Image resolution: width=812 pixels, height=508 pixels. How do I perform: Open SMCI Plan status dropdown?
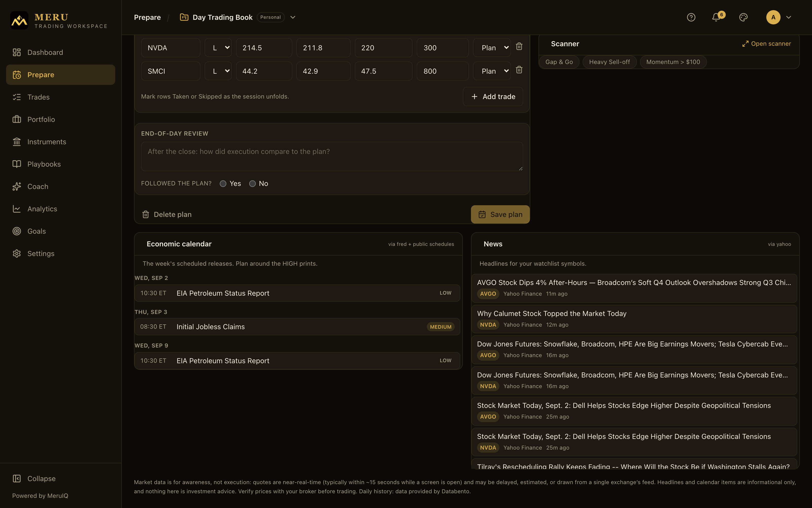[492, 71]
